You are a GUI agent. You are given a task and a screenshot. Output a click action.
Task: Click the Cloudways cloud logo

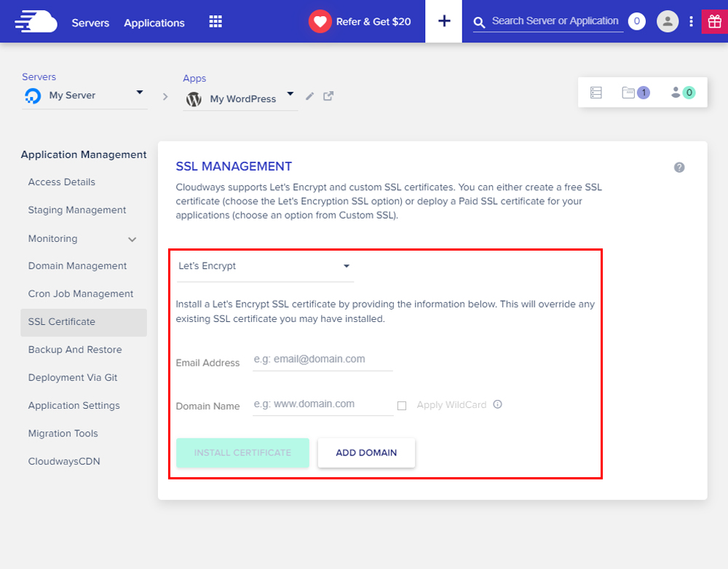pyautogui.click(x=36, y=21)
